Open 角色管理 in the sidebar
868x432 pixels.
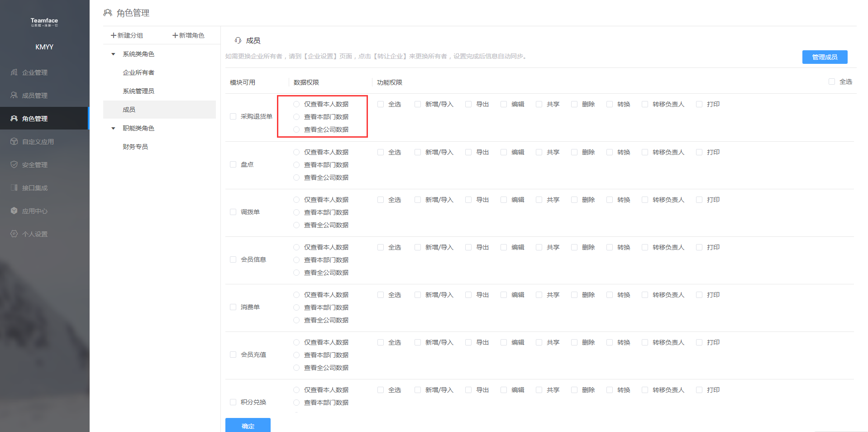coord(35,119)
